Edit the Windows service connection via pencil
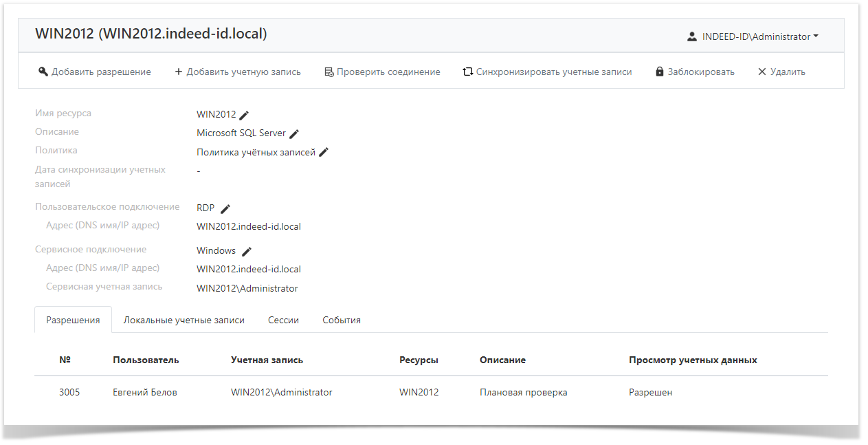The width and height of the screenshot is (868, 445). pos(246,250)
